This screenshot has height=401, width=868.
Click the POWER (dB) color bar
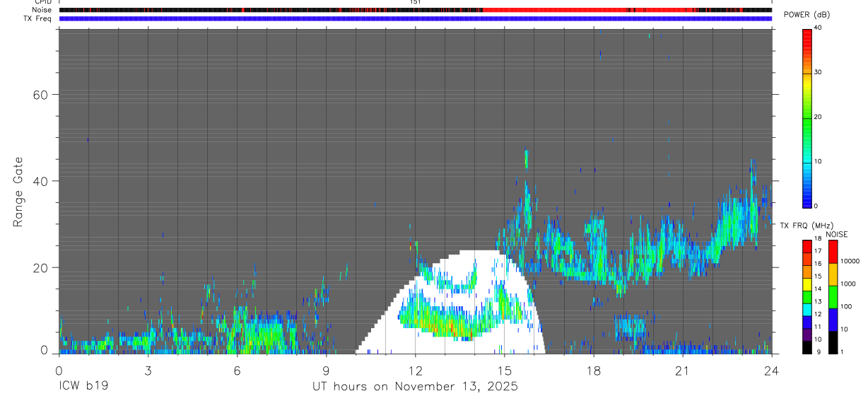tap(808, 117)
